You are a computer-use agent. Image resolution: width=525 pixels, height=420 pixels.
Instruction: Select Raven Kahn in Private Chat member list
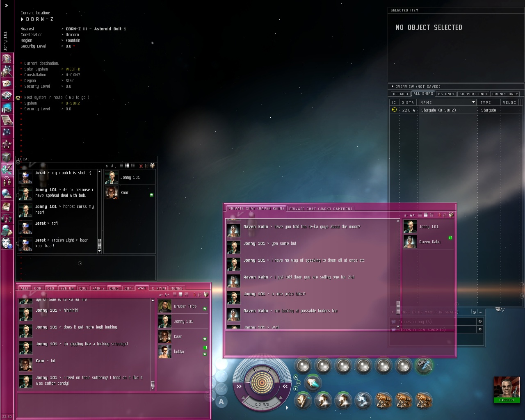click(429, 242)
